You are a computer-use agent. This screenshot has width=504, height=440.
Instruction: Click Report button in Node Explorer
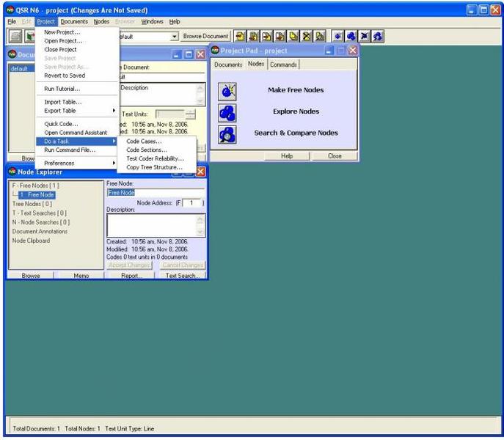point(130,276)
